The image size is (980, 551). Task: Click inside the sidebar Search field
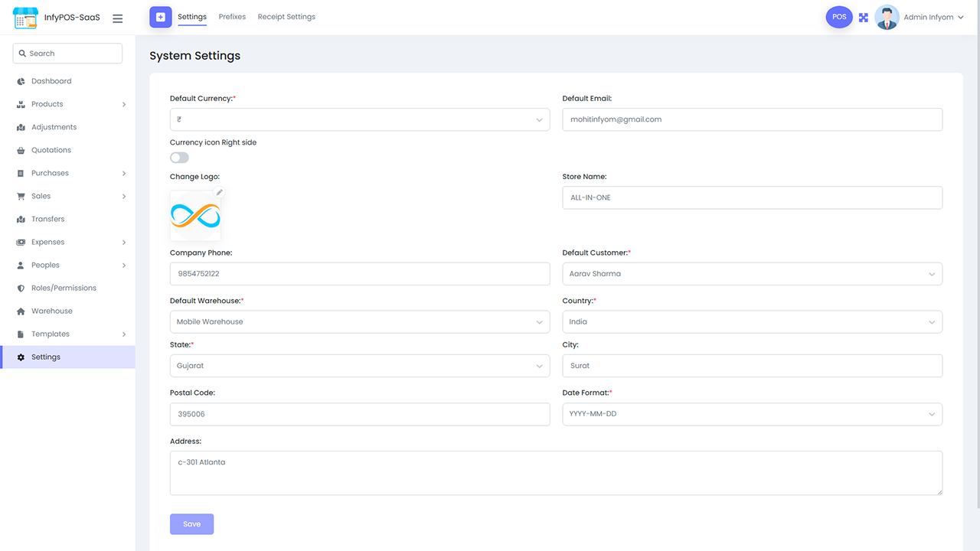(x=67, y=53)
